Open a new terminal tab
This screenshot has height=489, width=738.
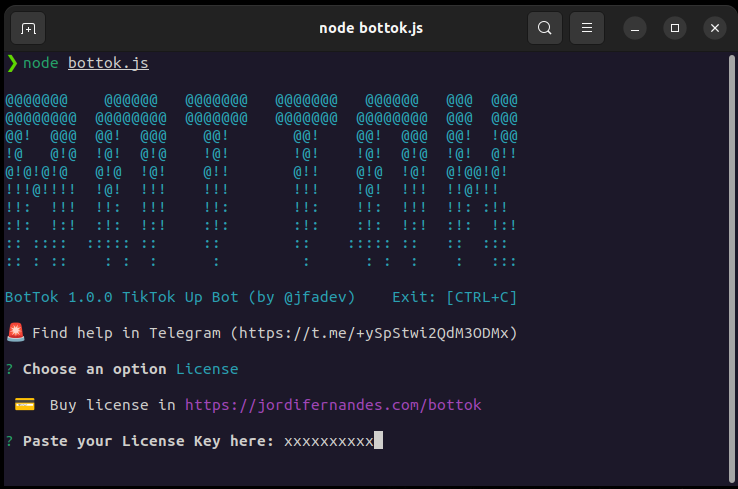pyautogui.click(x=28, y=29)
